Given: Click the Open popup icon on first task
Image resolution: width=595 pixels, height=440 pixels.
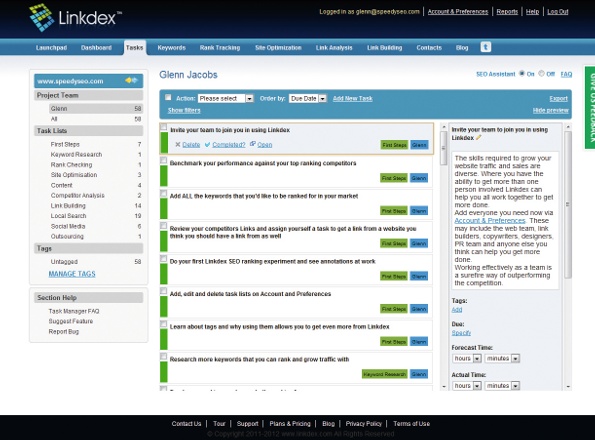Looking at the screenshot, I should (252, 144).
